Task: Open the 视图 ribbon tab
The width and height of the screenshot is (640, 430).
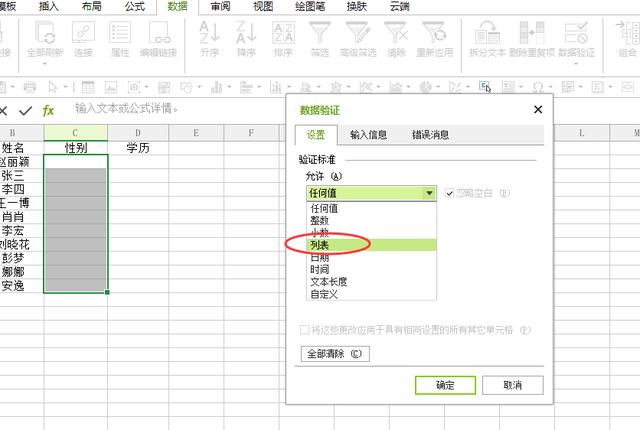Action: pyautogui.click(x=263, y=7)
